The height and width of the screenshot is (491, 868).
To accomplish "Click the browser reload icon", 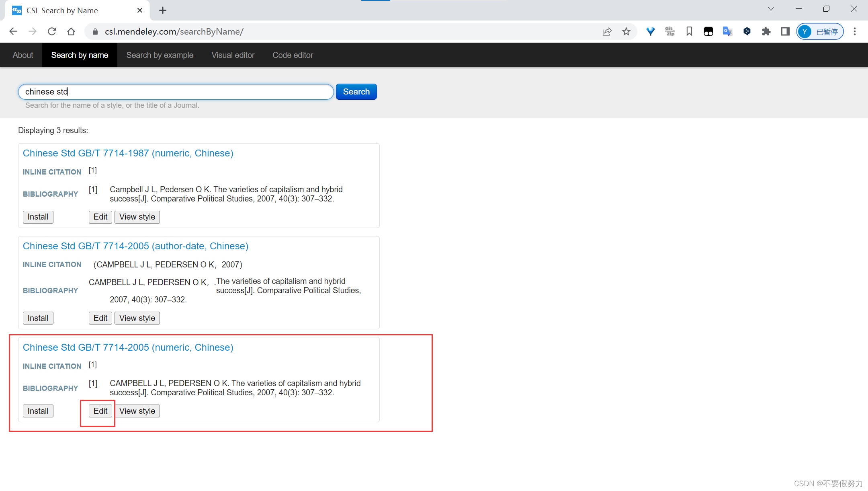I will pyautogui.click(x=52, y=31).
